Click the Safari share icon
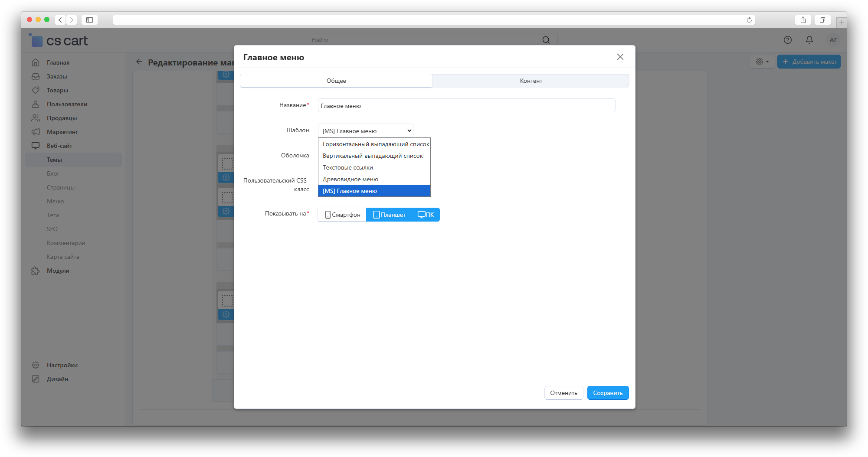868x457 pixels. click(x=803, y=20)
